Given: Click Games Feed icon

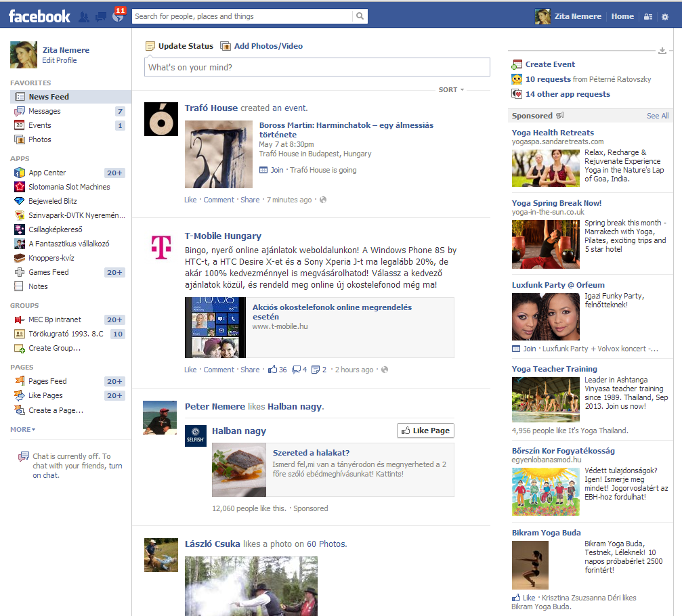Looking at the screenshot, I should pyautogui.click(x=20, y=272).
